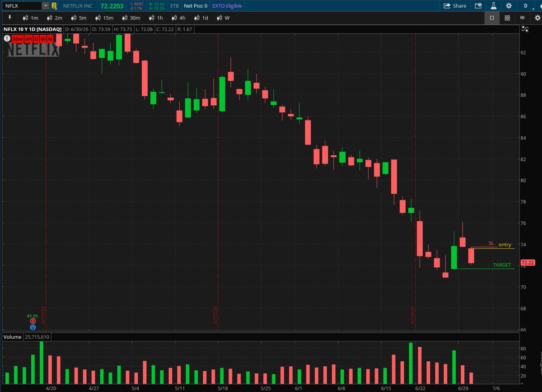Click the red SL line label
This screenshot has height=392, width=542.
point(491,243)
